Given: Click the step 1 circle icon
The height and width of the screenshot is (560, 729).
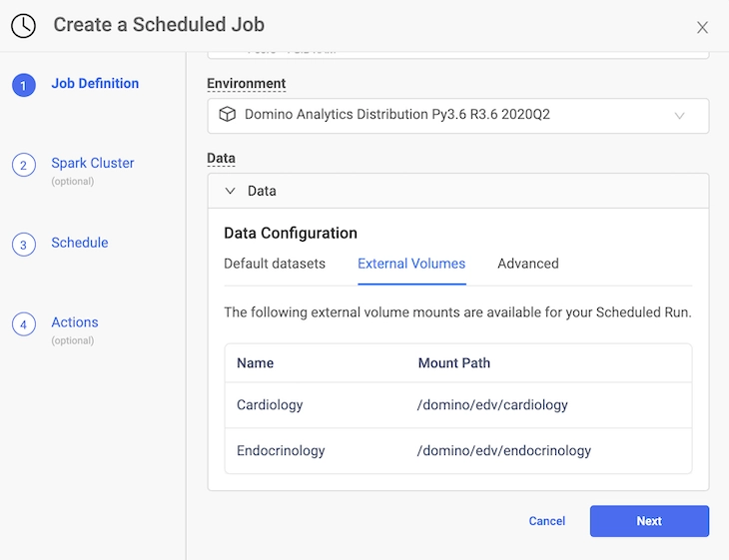Looking at the screenshot, I should point(24,85).
